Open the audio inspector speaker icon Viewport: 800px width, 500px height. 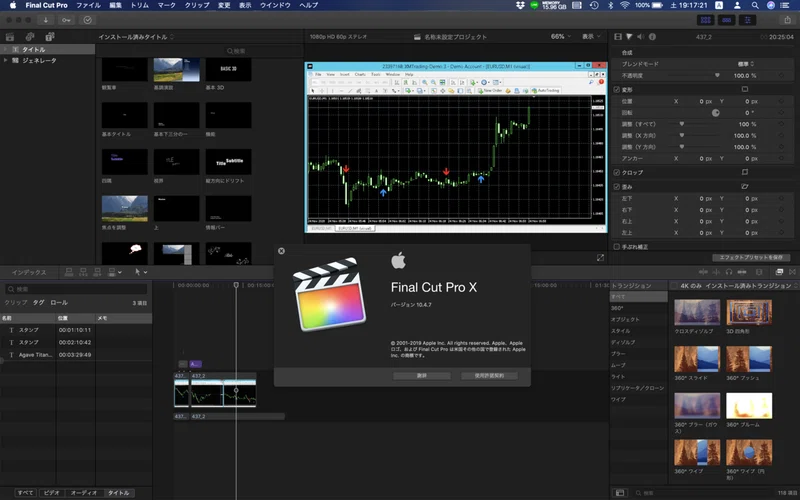(x=640, y=37)
